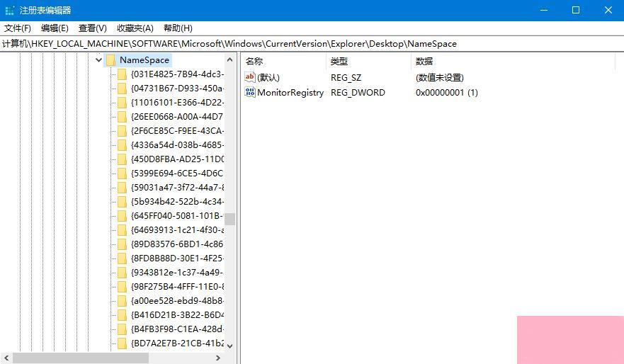The image size is (624, 364).
Task: Click folder icon of {04731B67-D933-450a key
Action: coord(122,89)
